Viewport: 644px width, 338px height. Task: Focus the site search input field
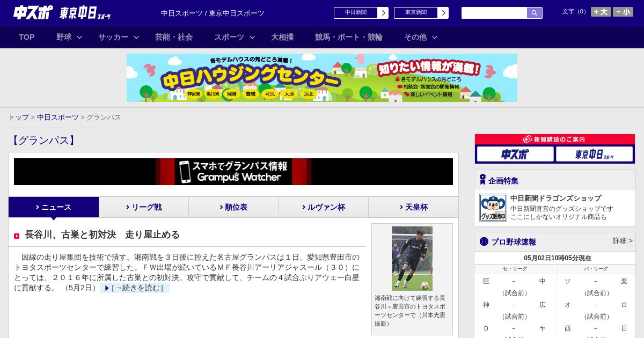pos(494,13)
